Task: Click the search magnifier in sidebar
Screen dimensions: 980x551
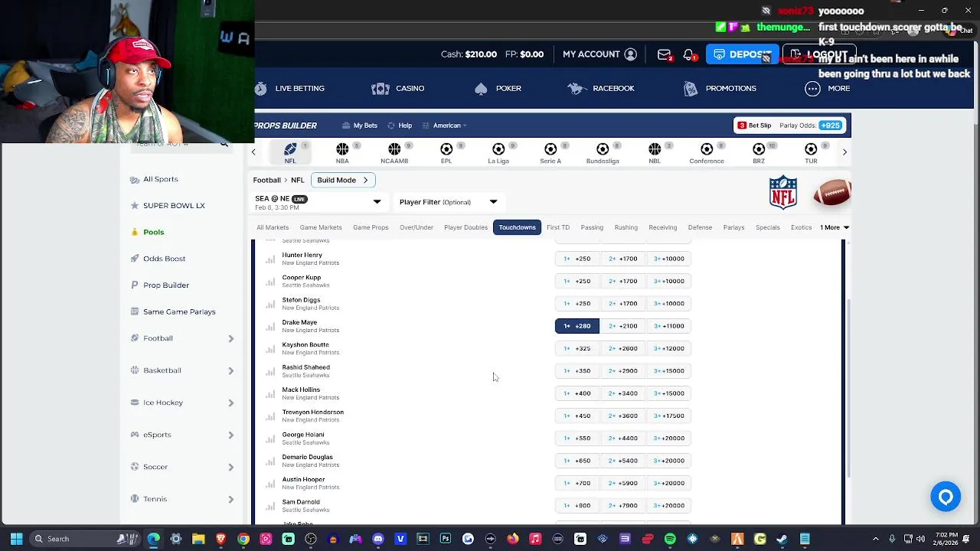Action: 224,144
